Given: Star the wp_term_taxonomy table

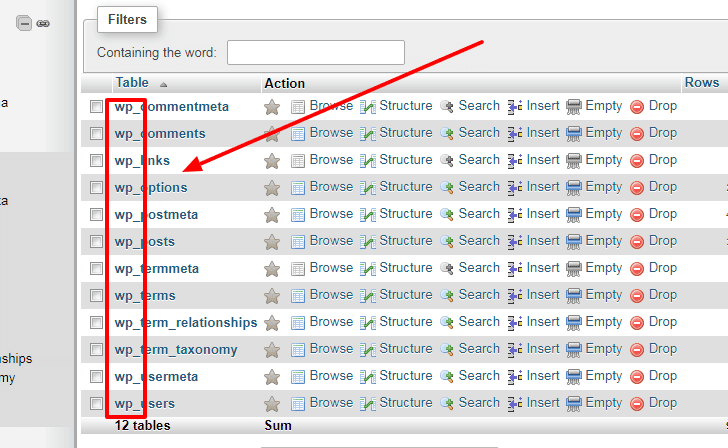Looking at the screenshot, I should click(272, 350).
